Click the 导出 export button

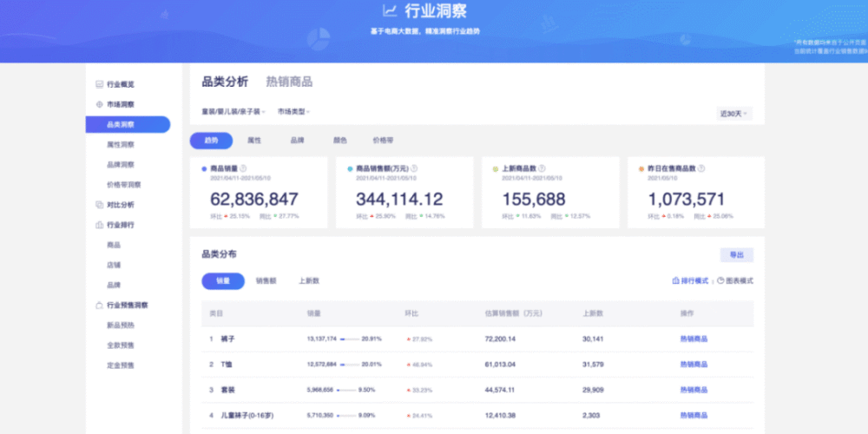tap(736, 255)
